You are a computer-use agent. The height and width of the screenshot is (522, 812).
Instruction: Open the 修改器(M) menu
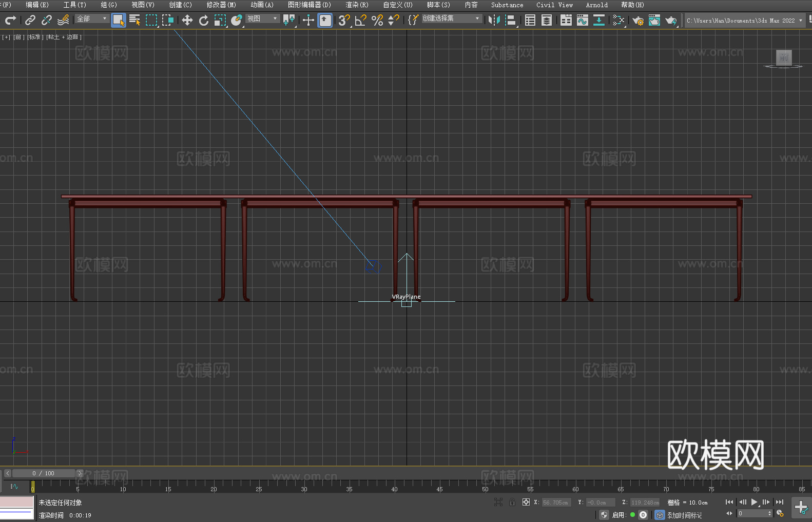(221, 5)
